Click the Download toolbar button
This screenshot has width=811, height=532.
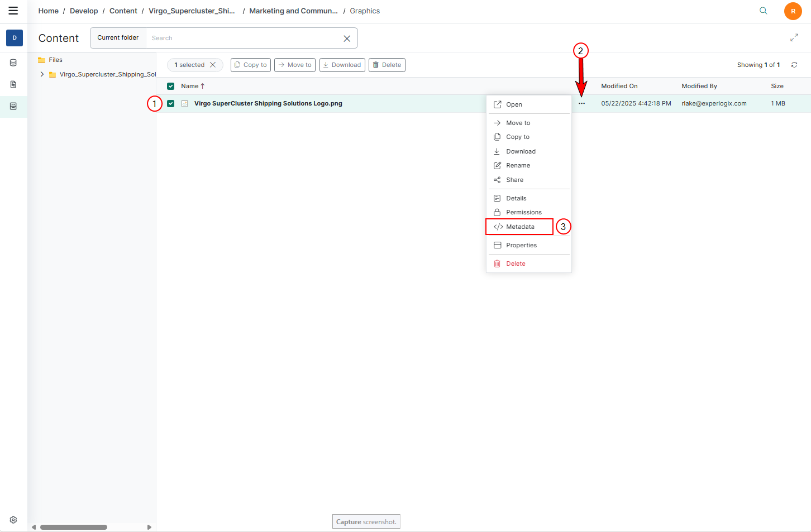pos(342,65)
